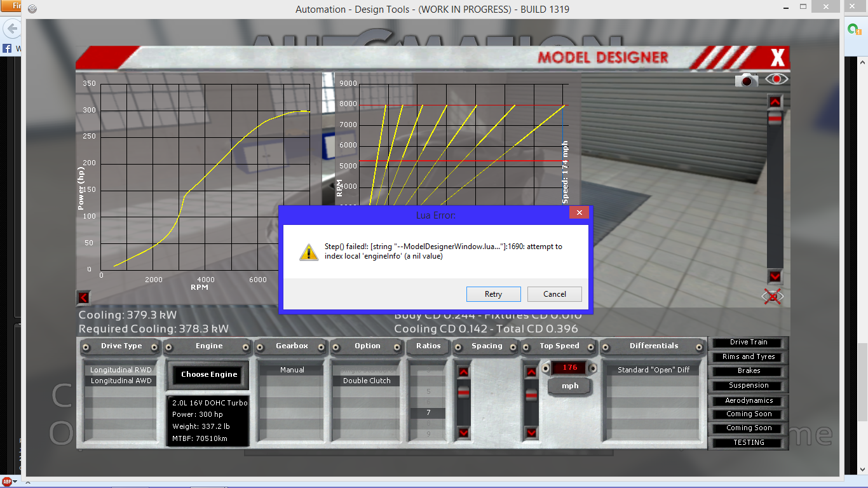868x488 pixels.
Task: Open the Rims and Tyres tab
Action: [749, 356]
